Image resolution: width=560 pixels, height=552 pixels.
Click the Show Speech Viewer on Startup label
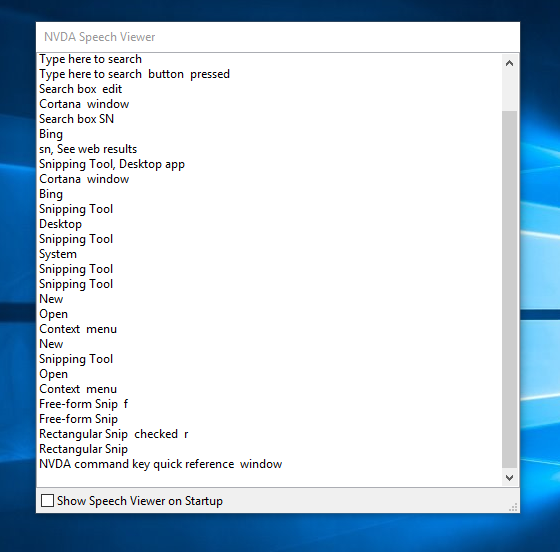click(x=140, y=501)
